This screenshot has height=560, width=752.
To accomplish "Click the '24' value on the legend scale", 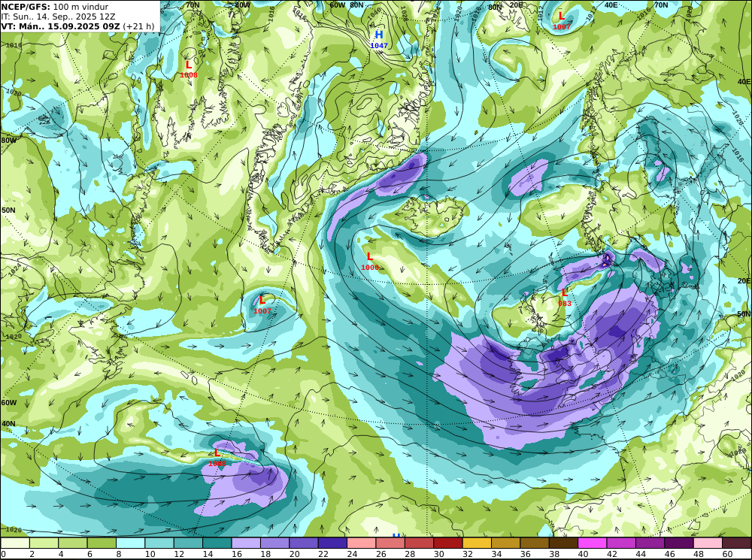I will coord(352,554).
